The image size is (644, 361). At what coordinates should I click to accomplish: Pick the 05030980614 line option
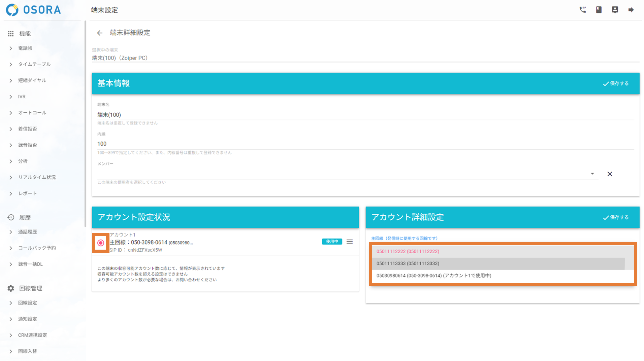[433, 276]
